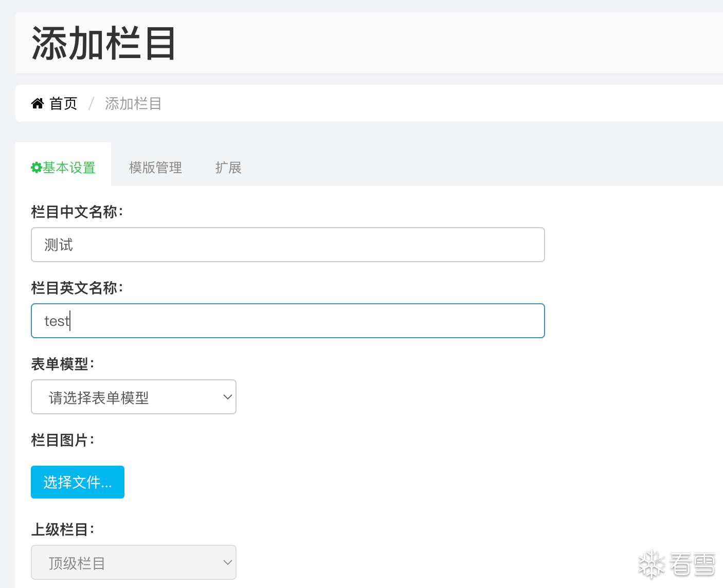Click the 栏目英文名称 field label

click(77, 288)
